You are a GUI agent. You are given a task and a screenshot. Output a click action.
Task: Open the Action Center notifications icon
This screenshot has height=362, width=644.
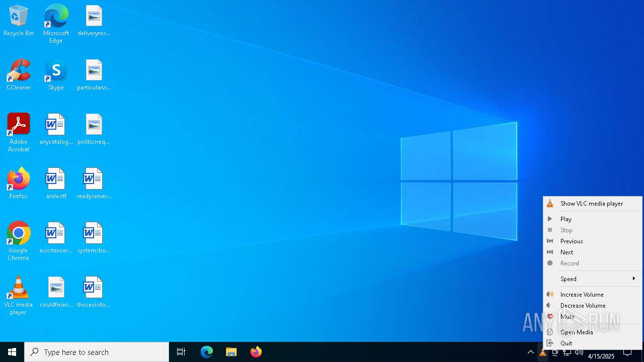(x=627, y=352)
